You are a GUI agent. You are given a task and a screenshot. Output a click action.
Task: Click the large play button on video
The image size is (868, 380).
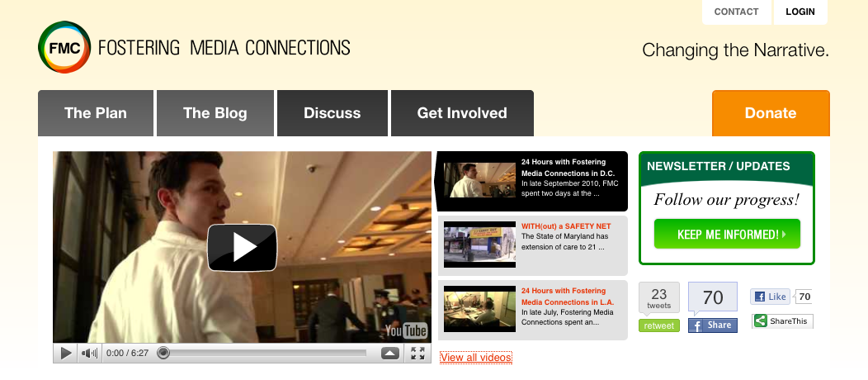242,248
